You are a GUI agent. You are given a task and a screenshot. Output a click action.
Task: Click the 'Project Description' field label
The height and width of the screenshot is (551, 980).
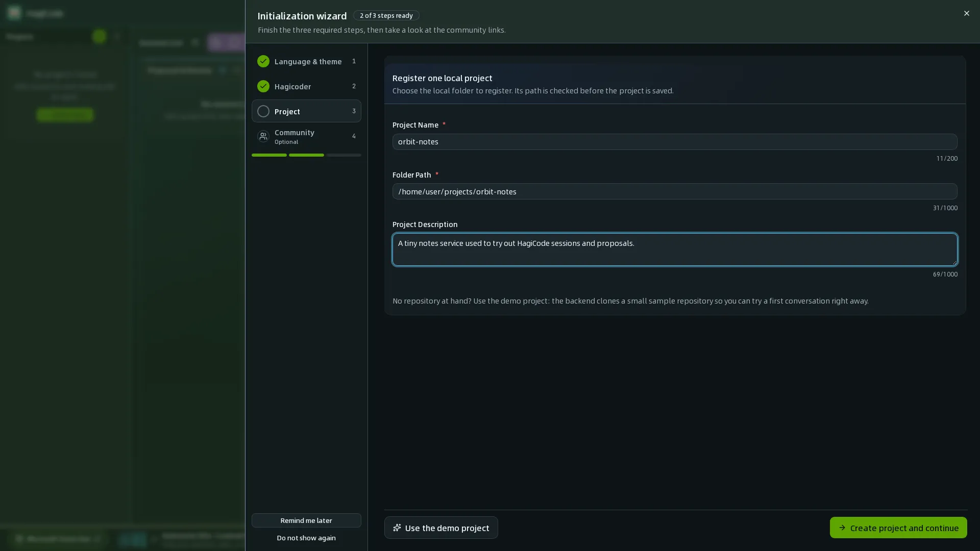click(425, 224)
